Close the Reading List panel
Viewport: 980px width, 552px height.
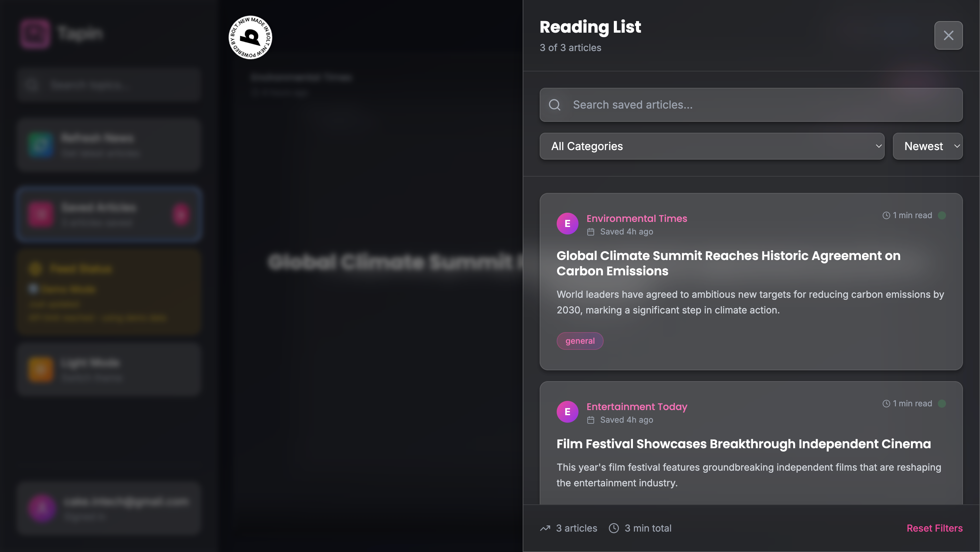pos(948,35)
